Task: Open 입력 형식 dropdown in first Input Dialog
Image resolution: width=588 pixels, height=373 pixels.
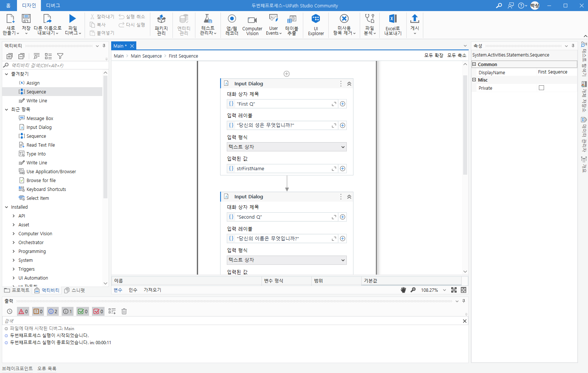Action: [287, 147]
